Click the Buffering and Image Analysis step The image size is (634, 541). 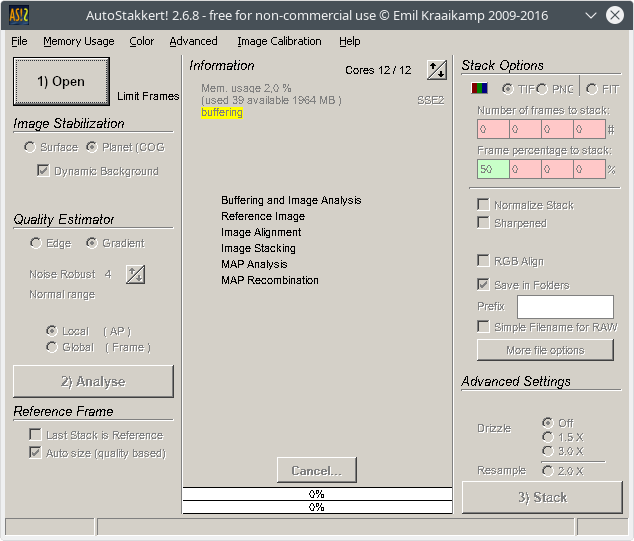coord(291,200)
